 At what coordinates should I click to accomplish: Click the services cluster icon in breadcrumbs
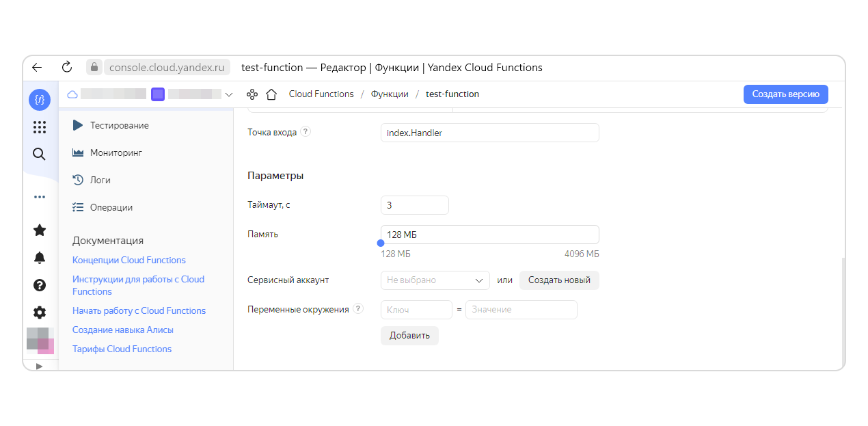pyautogui.click(x=252, y=94)
